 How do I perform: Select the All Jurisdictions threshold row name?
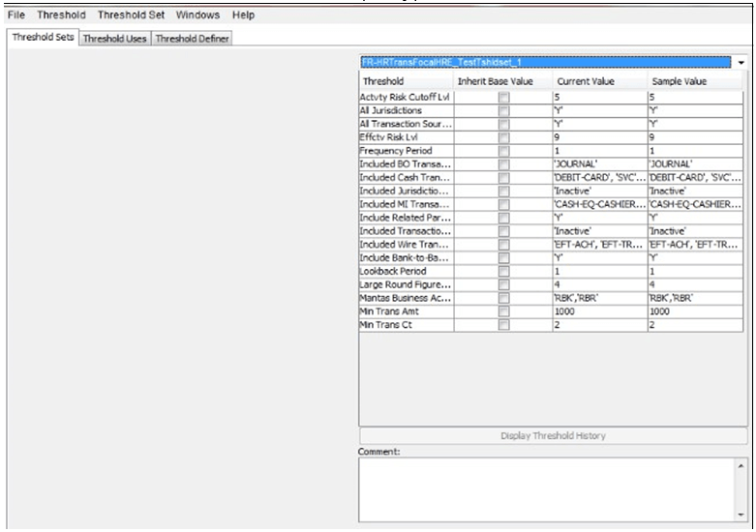[407, 111]
